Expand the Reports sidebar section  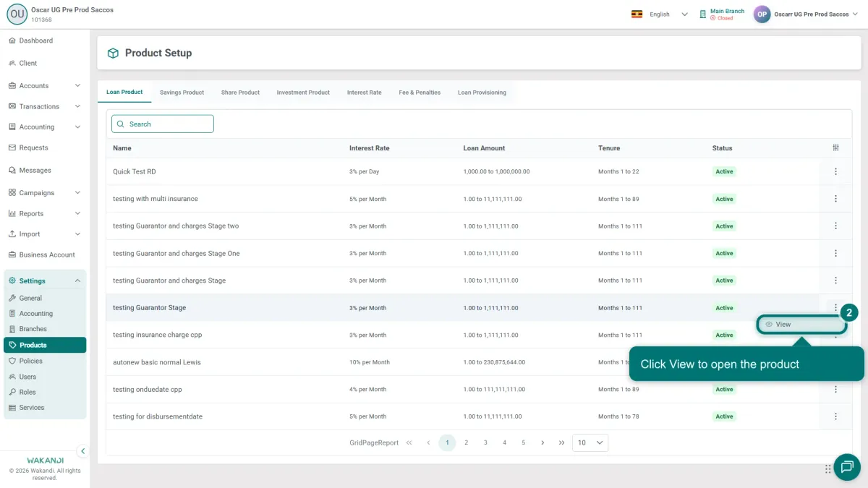coord(43,213)
